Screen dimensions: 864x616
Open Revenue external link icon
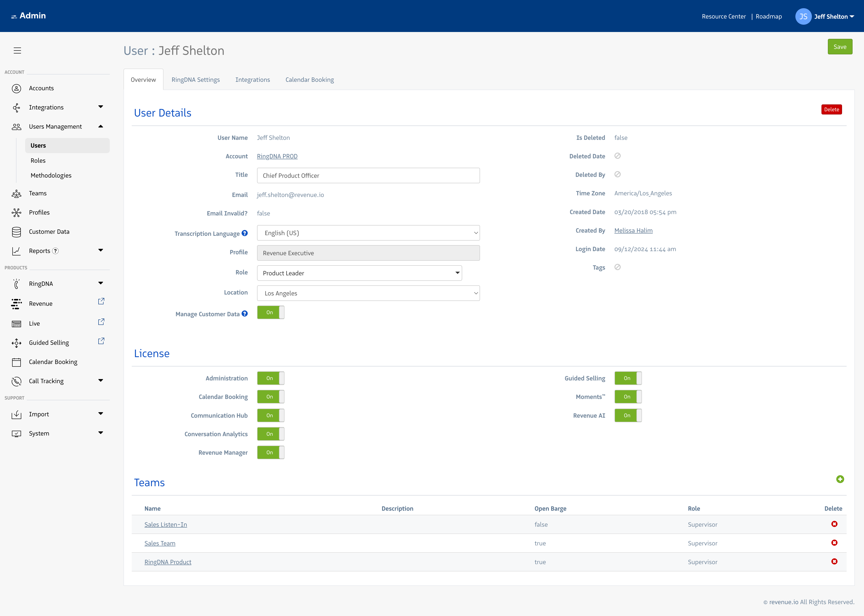pos(101,302)
